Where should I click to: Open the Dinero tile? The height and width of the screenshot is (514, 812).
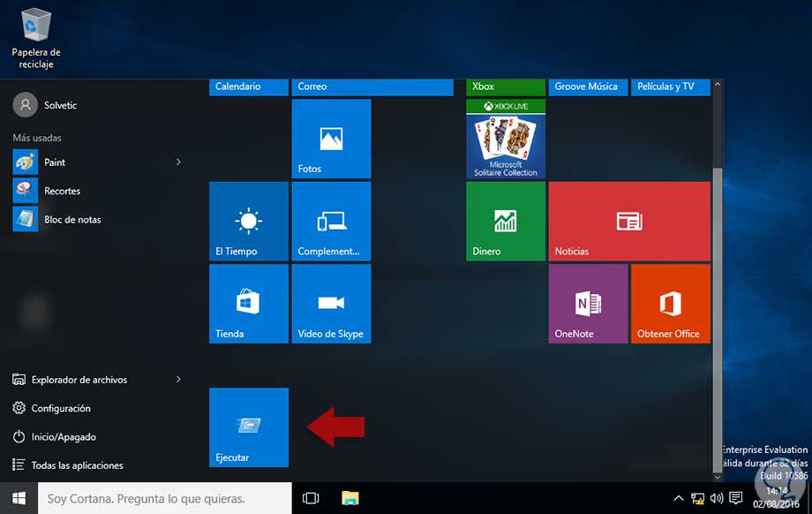click(506, 222)
